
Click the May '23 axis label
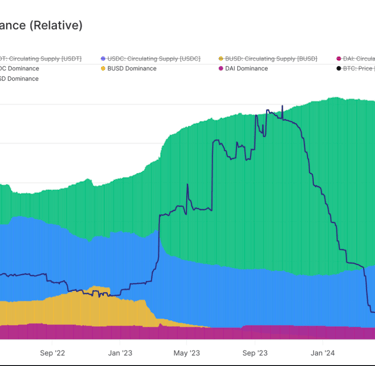187,353
